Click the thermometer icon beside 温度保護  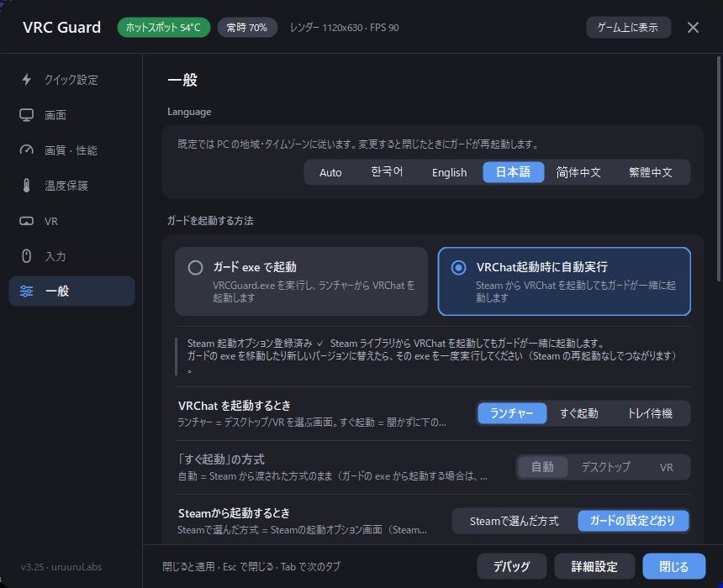click(x=27, y=186)
